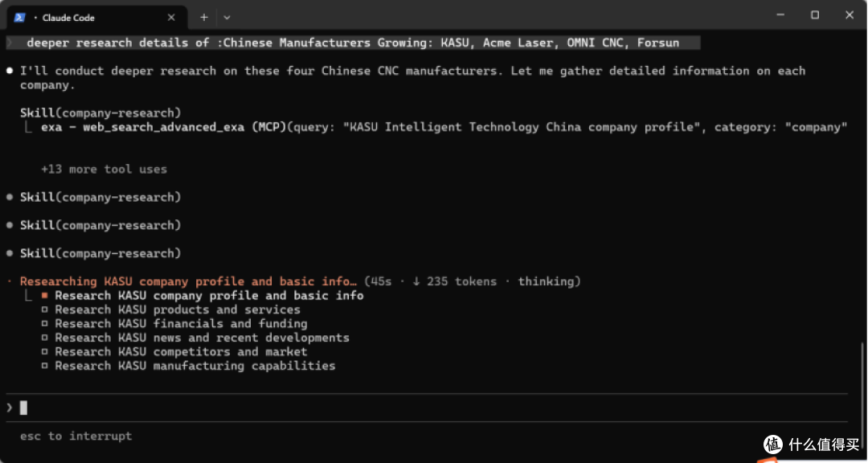This screenshot has width=868, height=463.
Task: Toggle the KASU products and services checkbox
Action: (45, 310)
